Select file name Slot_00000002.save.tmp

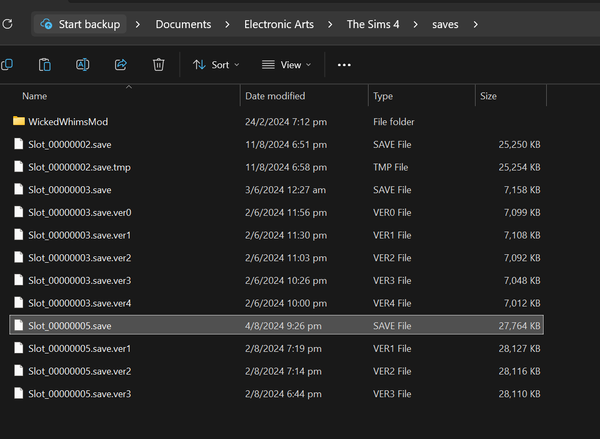tap(79, 167)
